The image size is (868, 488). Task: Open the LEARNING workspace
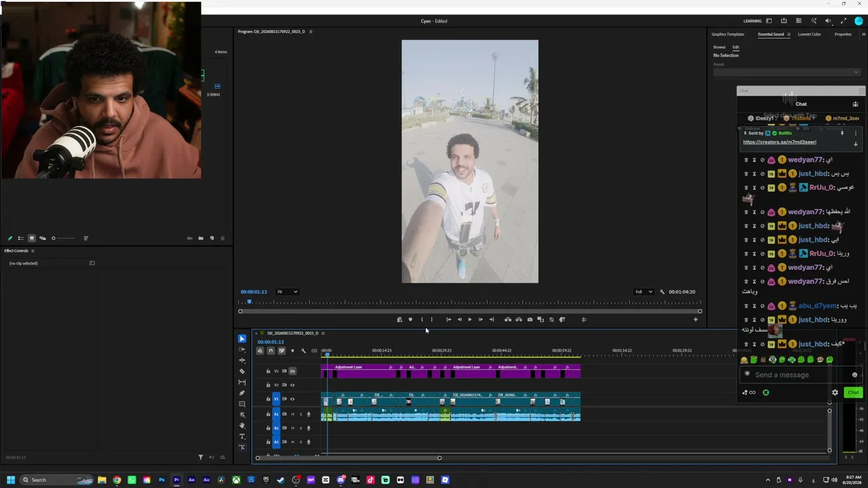pyautogui.click(x=752, y=21)
